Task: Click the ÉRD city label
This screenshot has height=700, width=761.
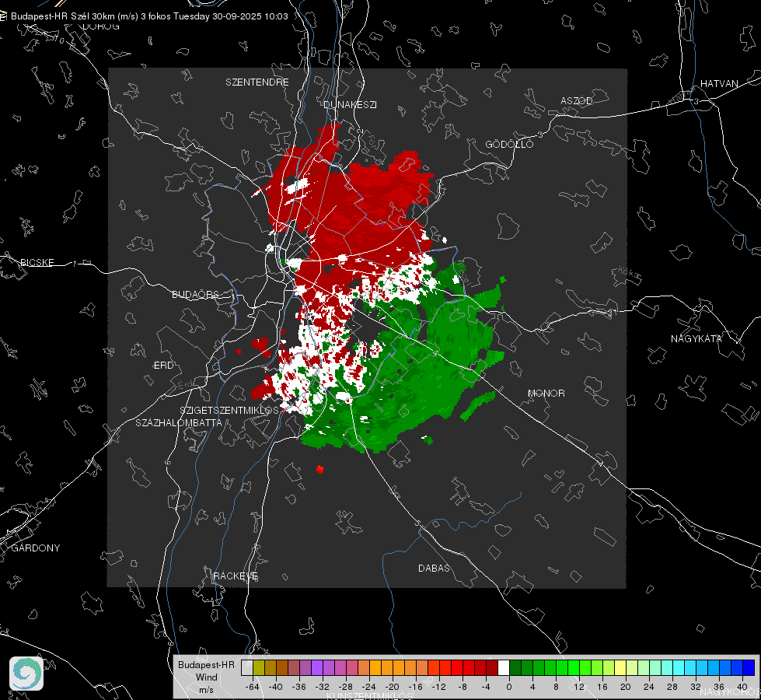Action: pyautogui.click(x=163, y=366)
